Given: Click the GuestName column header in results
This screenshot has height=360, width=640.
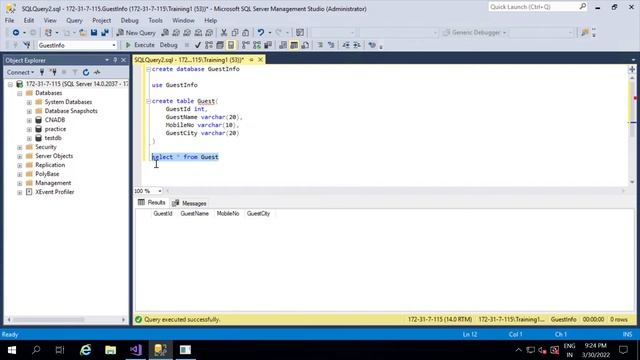Looking at the screenshot, I should tap(194, 213).
